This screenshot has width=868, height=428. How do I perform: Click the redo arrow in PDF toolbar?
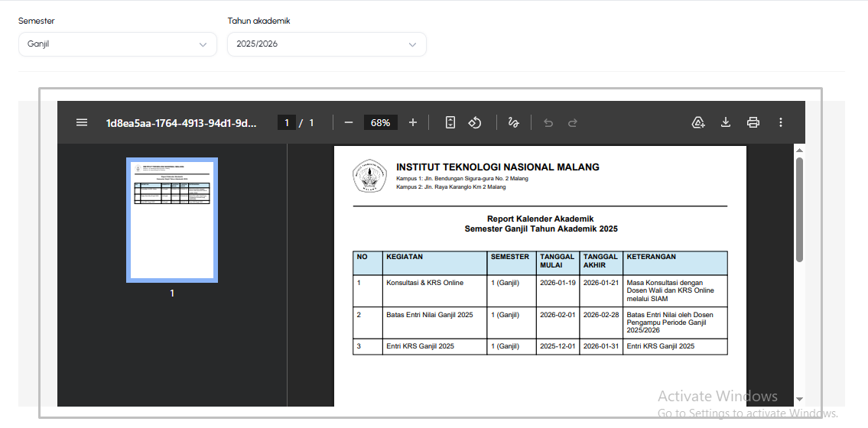573,122
